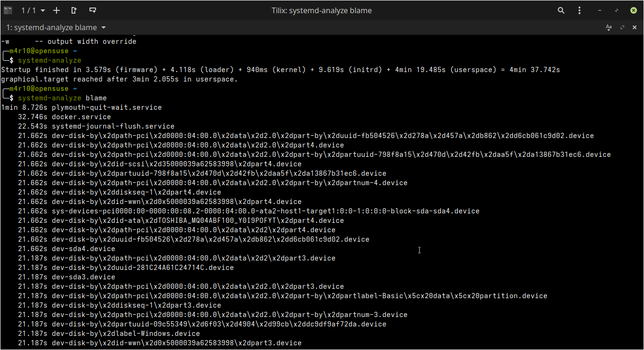644x350 pixels.
Task: Click the x2duuid-281C24A61C24714C.device line
Action: tap(126, 268)
